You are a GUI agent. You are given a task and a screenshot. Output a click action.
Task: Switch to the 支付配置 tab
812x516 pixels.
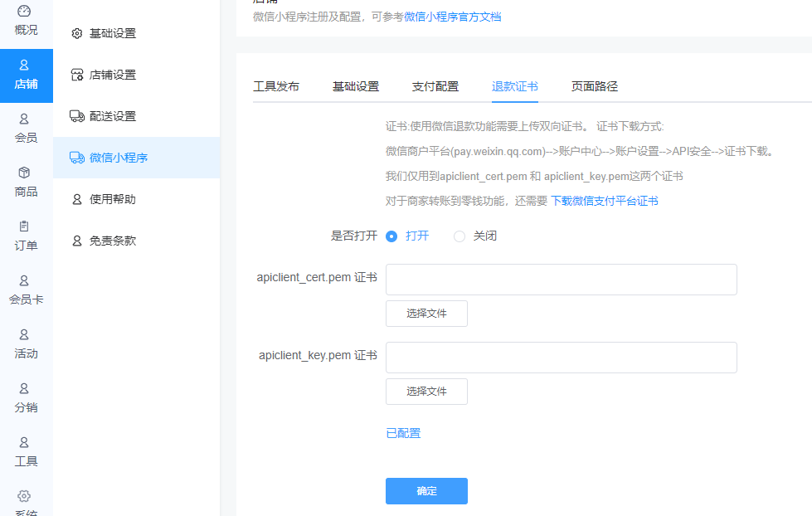[x=435, y=86]
